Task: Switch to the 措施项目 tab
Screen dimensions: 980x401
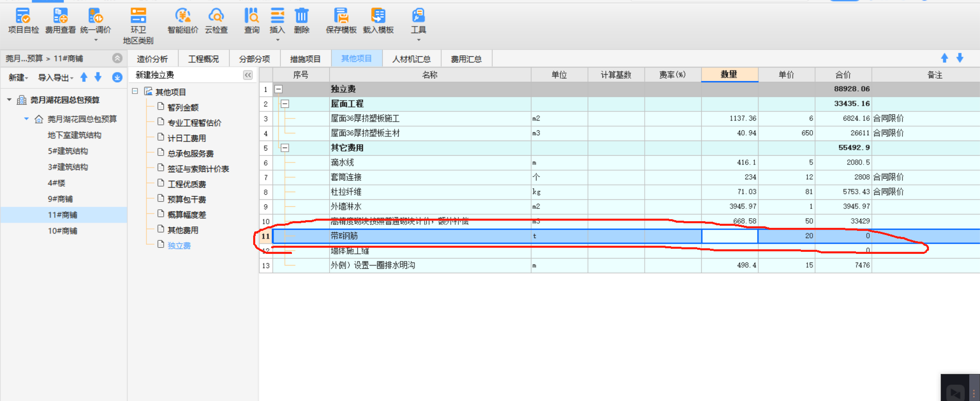Action: coord(305,59)
